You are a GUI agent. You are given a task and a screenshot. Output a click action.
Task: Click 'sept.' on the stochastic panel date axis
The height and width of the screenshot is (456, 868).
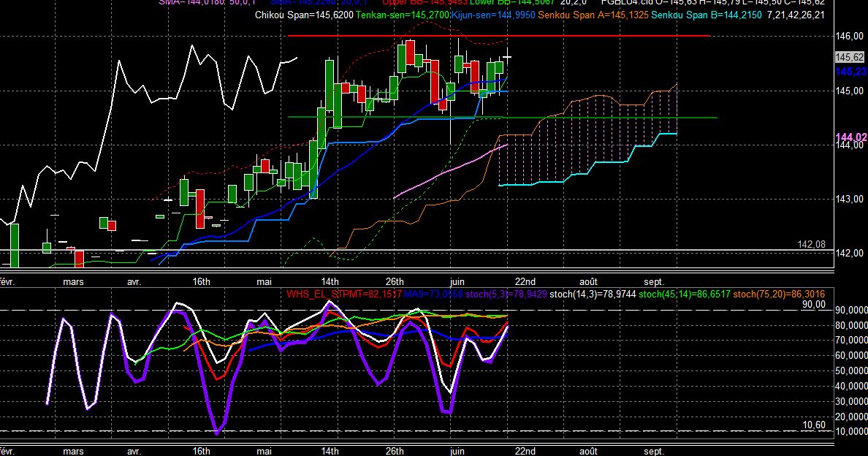point(655,451)
